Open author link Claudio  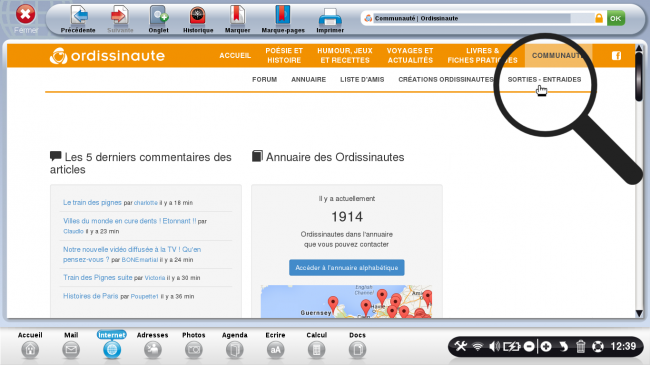73,231
